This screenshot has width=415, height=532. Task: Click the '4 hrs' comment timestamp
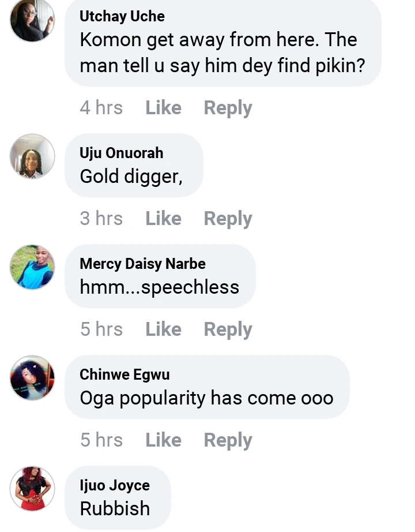click(101, 108)
